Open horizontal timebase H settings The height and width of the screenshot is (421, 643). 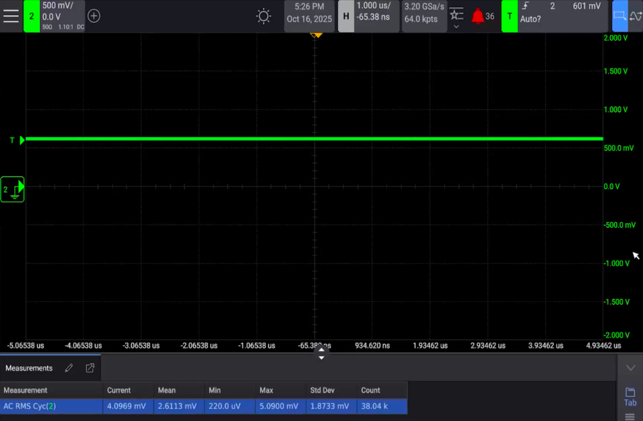pos(346,16)
